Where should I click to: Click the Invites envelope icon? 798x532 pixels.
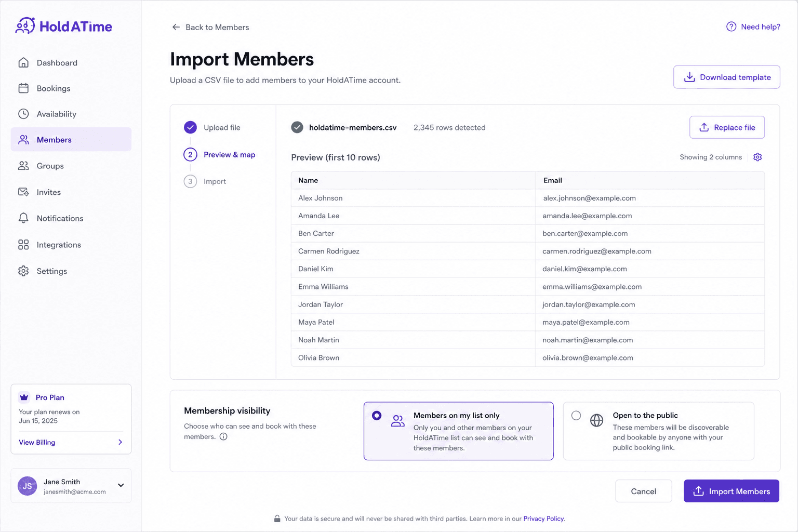[23, 192]
